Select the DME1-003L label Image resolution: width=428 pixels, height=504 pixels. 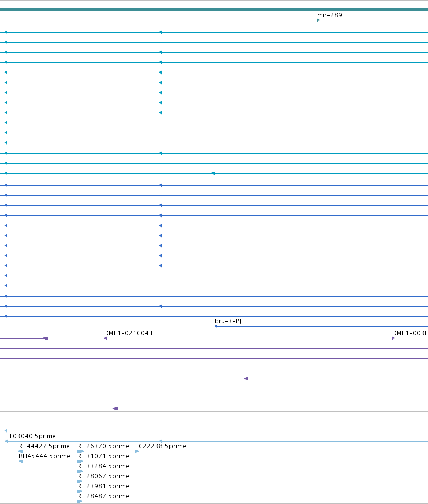pos(410,333)
